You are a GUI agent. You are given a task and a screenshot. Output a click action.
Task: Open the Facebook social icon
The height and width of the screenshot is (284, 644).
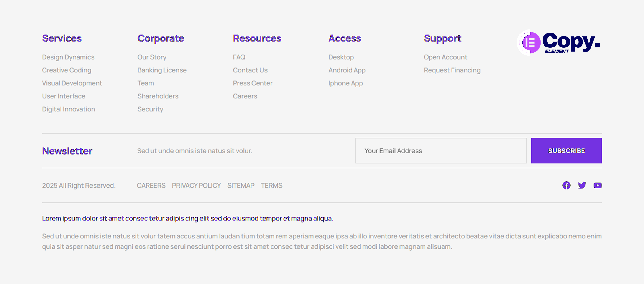click(566, 185)
